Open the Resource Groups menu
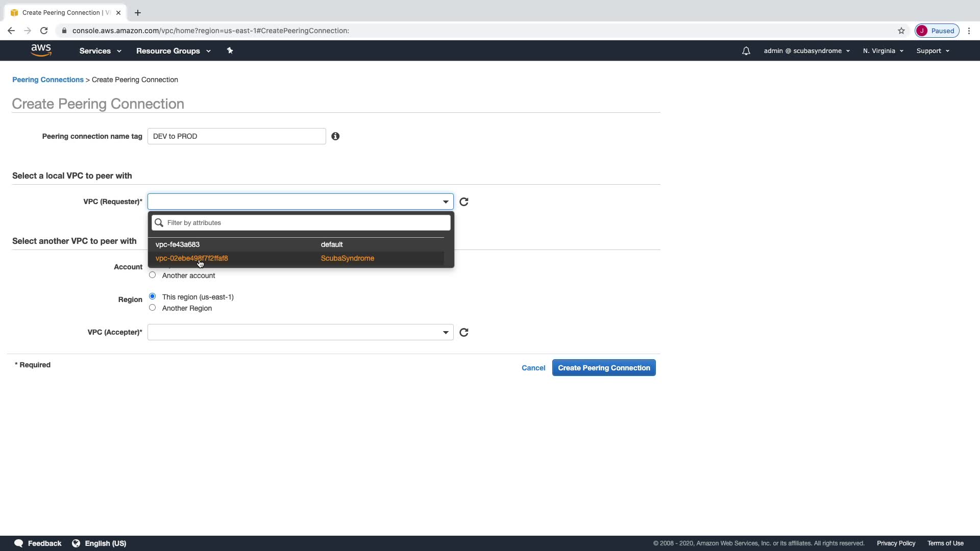The width and height of the screenshot is (980, 551). click(173, 51)
